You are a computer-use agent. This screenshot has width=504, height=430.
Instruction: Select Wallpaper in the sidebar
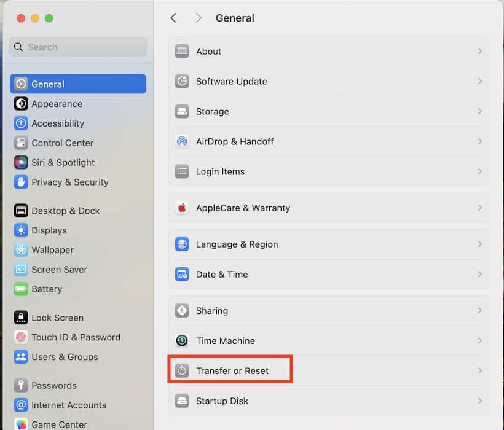[52, 250]
